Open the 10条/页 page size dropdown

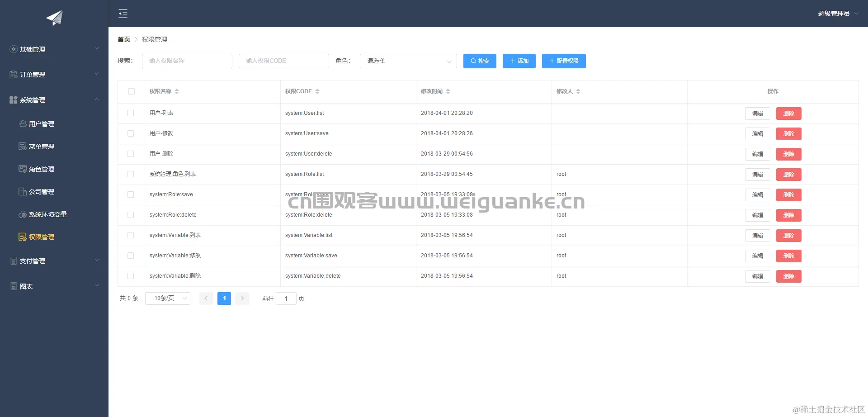(x=168, y=299)
